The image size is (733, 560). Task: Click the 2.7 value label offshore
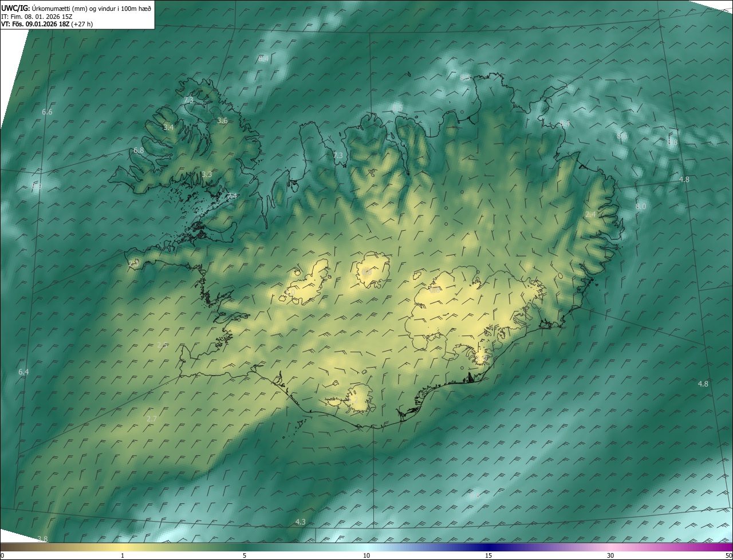(152, 419)
